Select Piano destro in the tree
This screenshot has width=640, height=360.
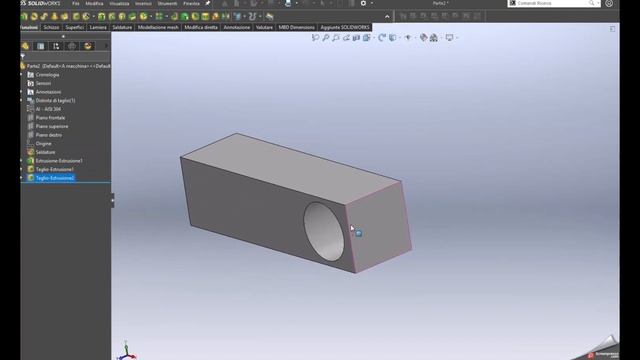(49, 135)
